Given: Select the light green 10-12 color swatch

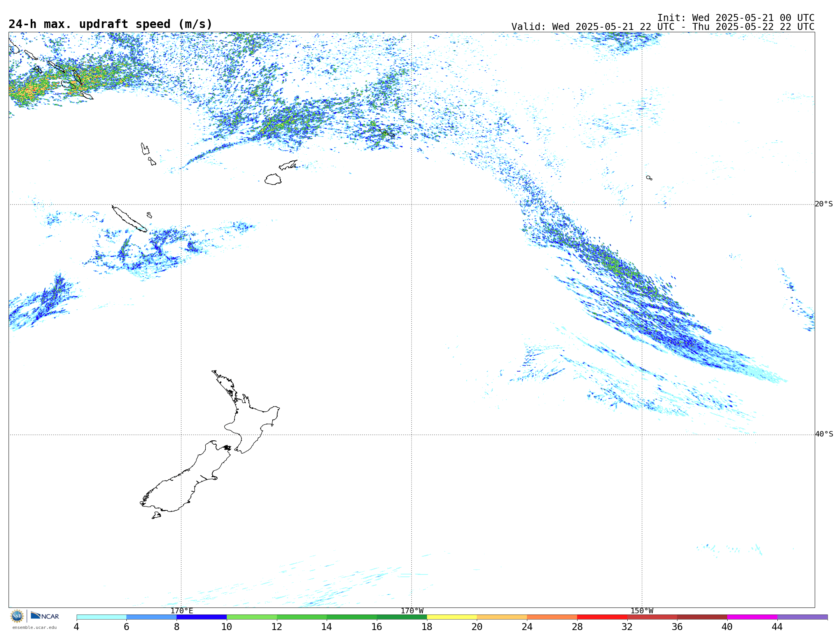Looking at the screenshot, I should [252, 617].
